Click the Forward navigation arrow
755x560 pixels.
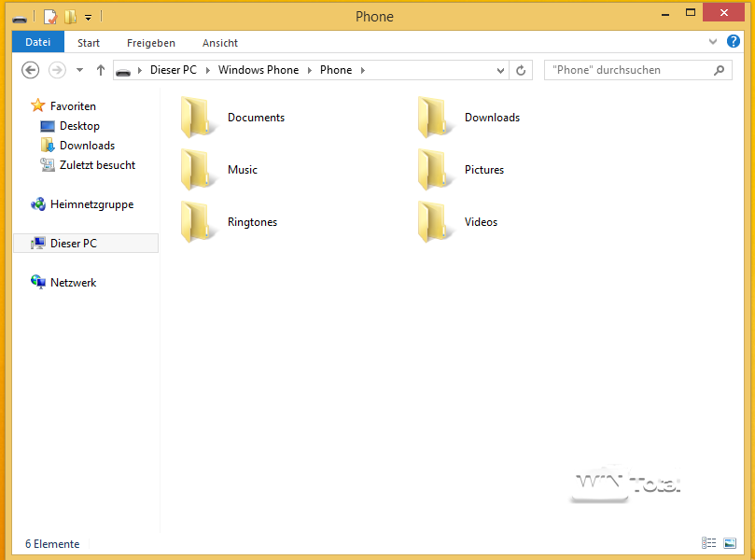(57, 70)
